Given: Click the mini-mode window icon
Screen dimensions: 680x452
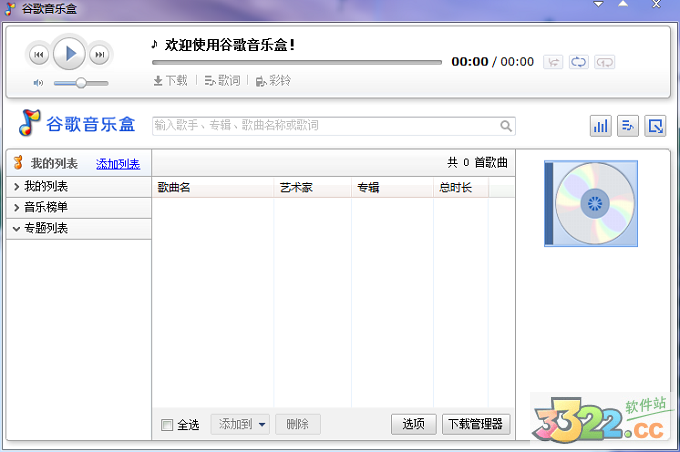Looking at the screenshot, I should (x=655, y=126).
